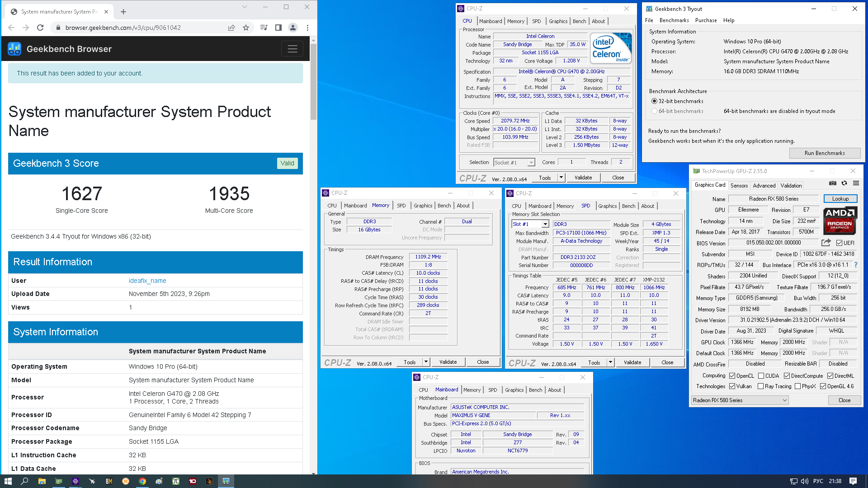Expand the Tools arrow in CPU-Z Memory window
This screenshot has height=488, width=868.
[x=426, y=362]
